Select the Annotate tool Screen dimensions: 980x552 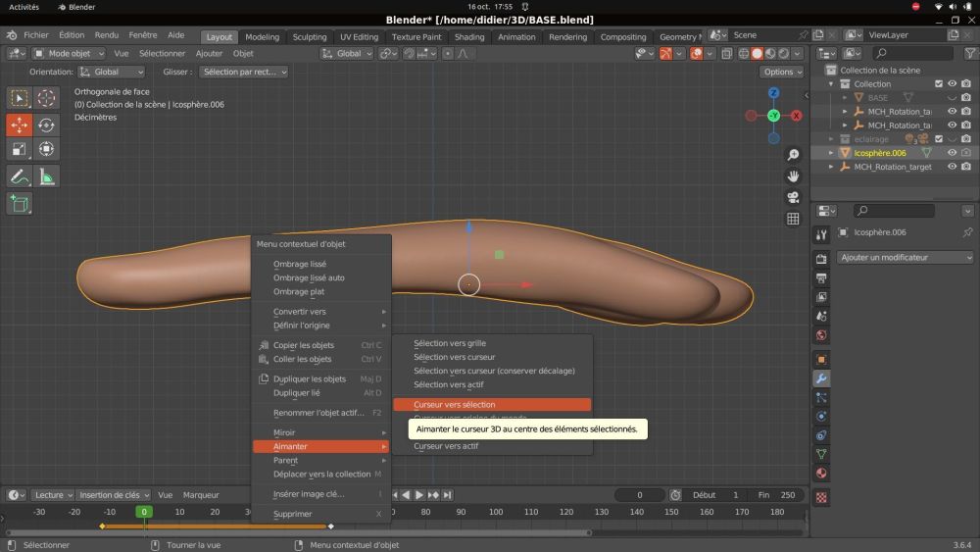click(x=20, y=176)
